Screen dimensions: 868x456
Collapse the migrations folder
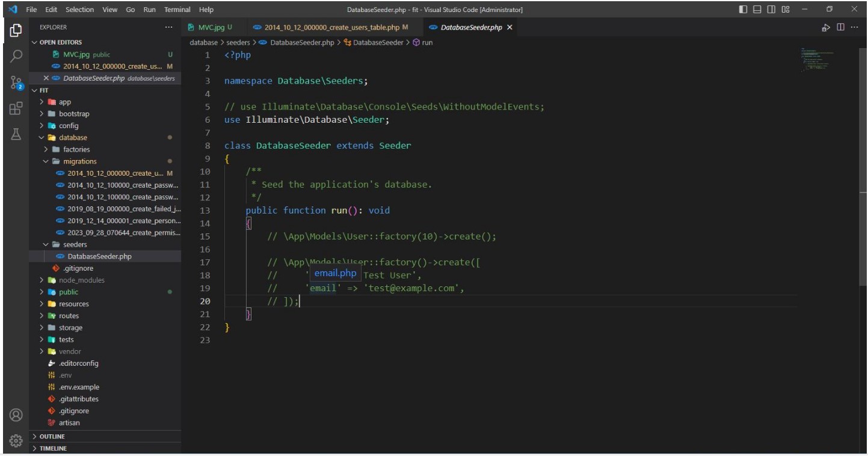click(x=79, y=161)
